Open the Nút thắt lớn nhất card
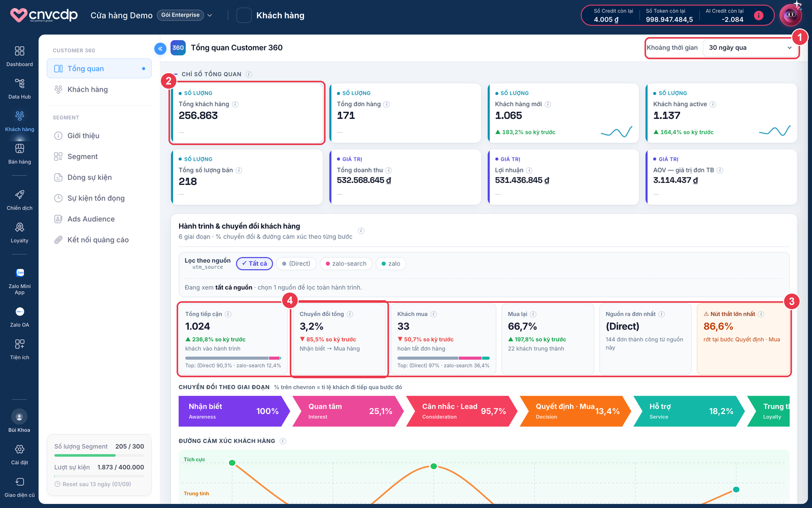Image resolution: width=812 pixels, height=508 pixels. coord(743,339)
